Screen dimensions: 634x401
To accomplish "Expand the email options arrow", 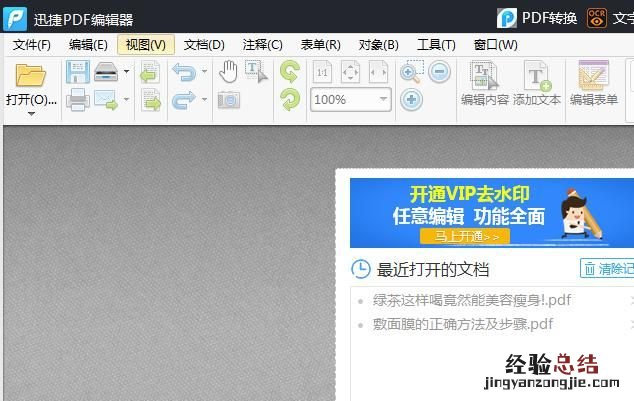I will click(127, 99).
